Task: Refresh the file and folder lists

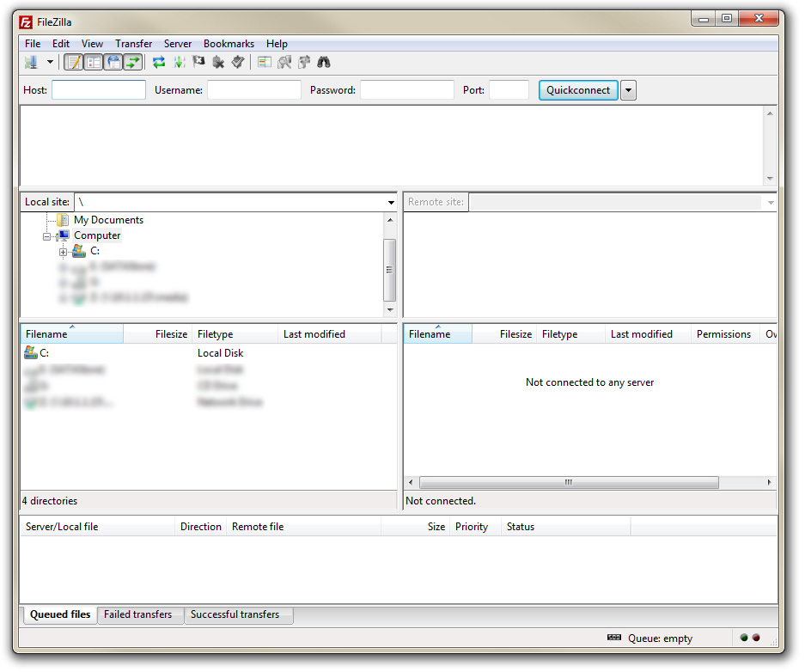Action: tap(159, 62)
